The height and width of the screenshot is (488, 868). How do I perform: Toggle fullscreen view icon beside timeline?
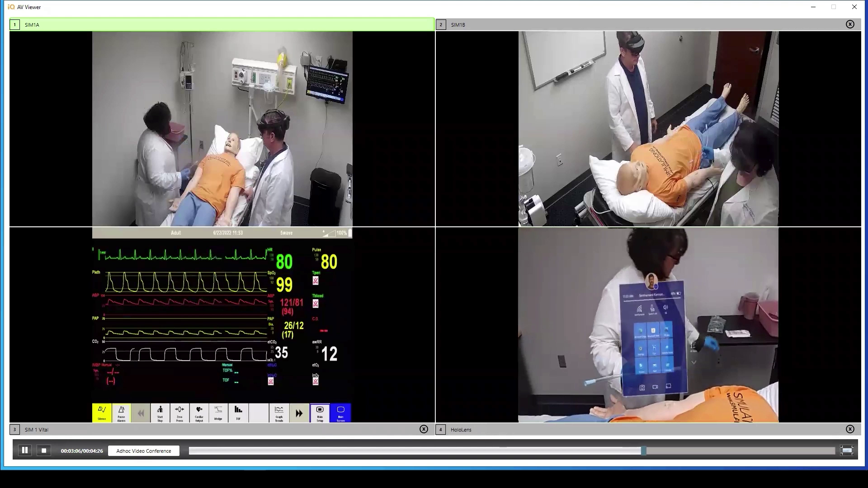tap(847, 450)
